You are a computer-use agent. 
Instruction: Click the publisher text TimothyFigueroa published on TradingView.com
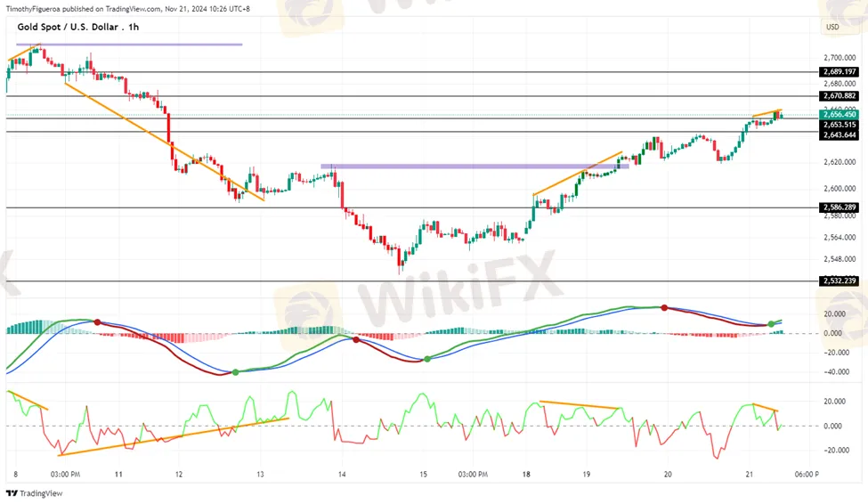pyautogui.click(x=84, y=9)
